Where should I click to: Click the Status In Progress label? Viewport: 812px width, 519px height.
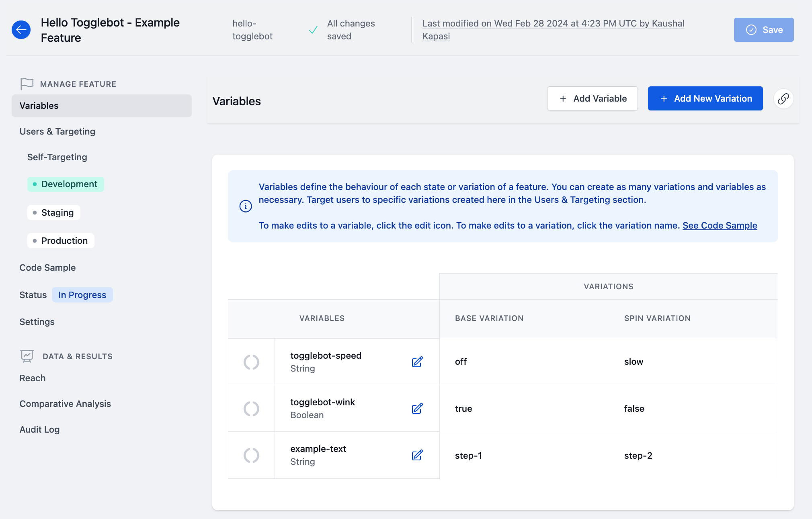pos(82,294)
